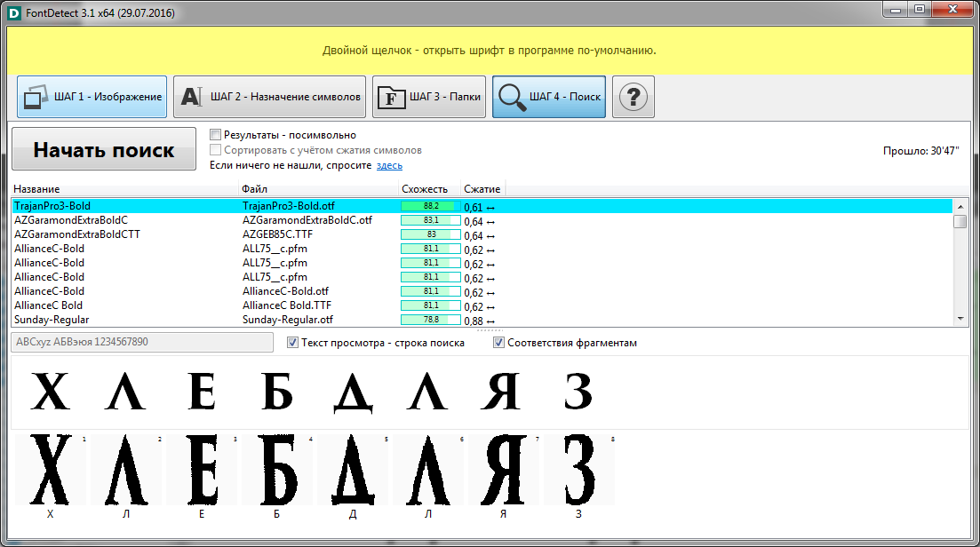Screen dimensions: 980x547
Task: Select the AllianceC-Bold.otf file entry
Action: [285, 291]
